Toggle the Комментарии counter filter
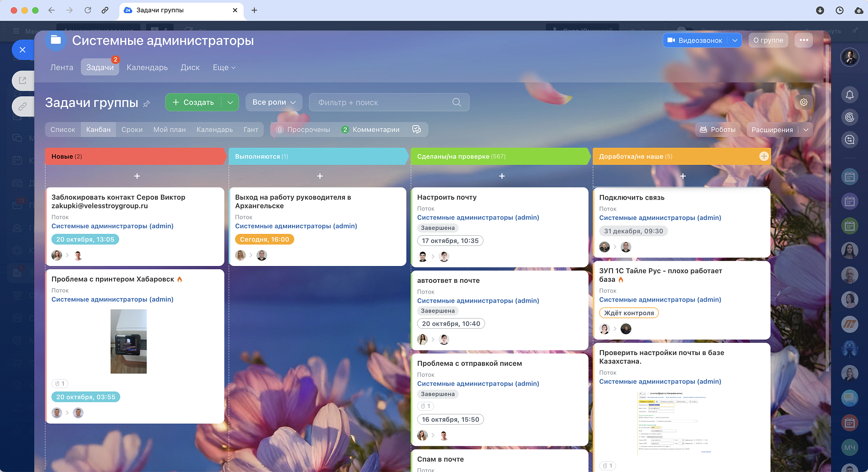Image resolution: width=868 pixels, height=472 pixels. coord(370,130)
